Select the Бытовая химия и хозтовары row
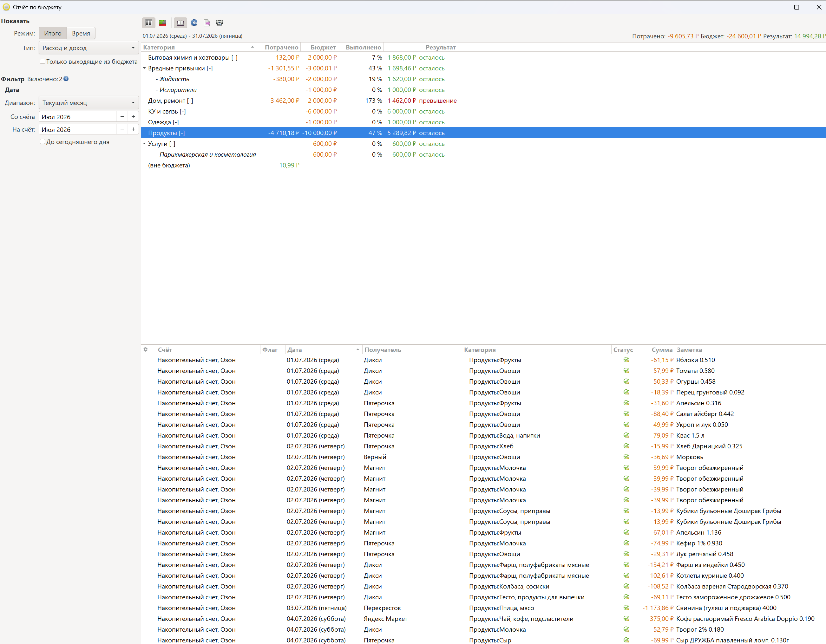Viewport: 826px width, 644px height. click(x=483, y=57)
